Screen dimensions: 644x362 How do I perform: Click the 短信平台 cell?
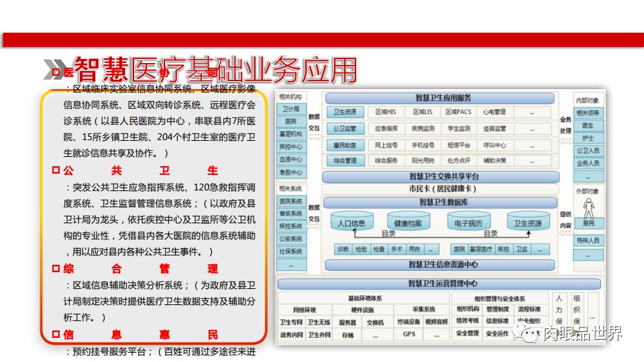pyautogui.click(x=459, y=145)
